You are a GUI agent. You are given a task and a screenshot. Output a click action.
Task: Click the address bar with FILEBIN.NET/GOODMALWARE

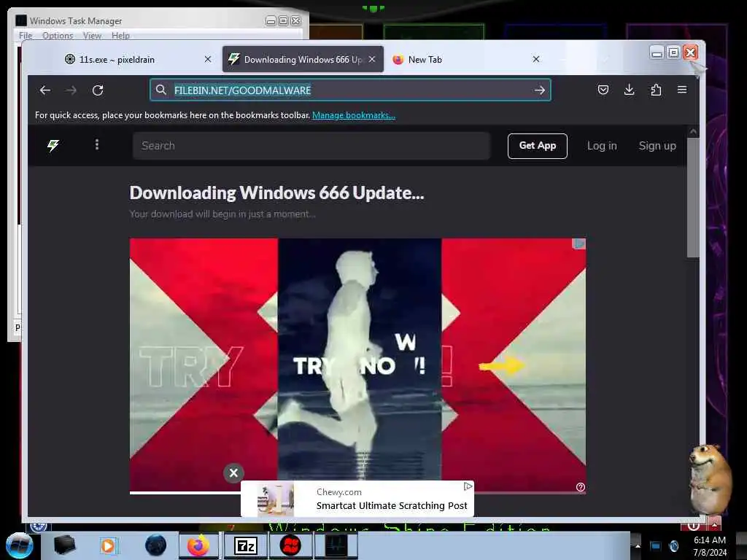pos(350,90)
